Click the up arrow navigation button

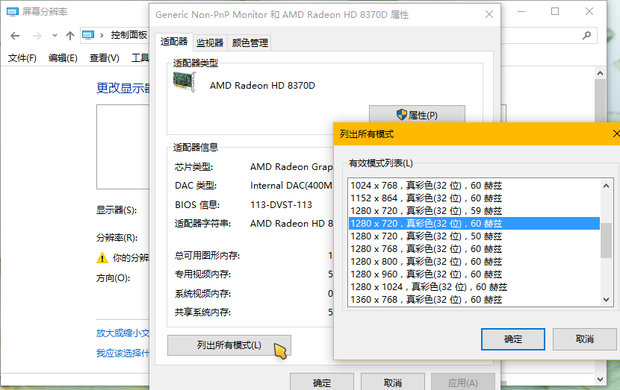[70, 36]
